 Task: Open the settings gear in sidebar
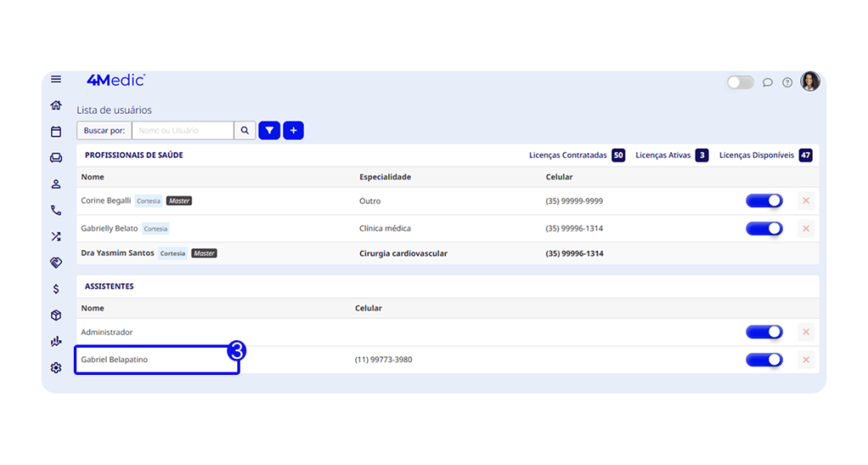(56, 367)
